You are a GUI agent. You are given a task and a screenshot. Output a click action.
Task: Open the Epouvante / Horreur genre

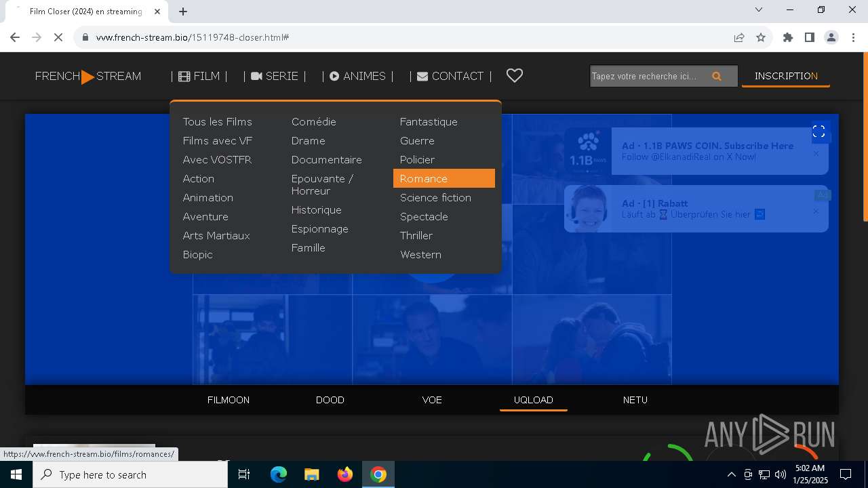pos(322,185)
